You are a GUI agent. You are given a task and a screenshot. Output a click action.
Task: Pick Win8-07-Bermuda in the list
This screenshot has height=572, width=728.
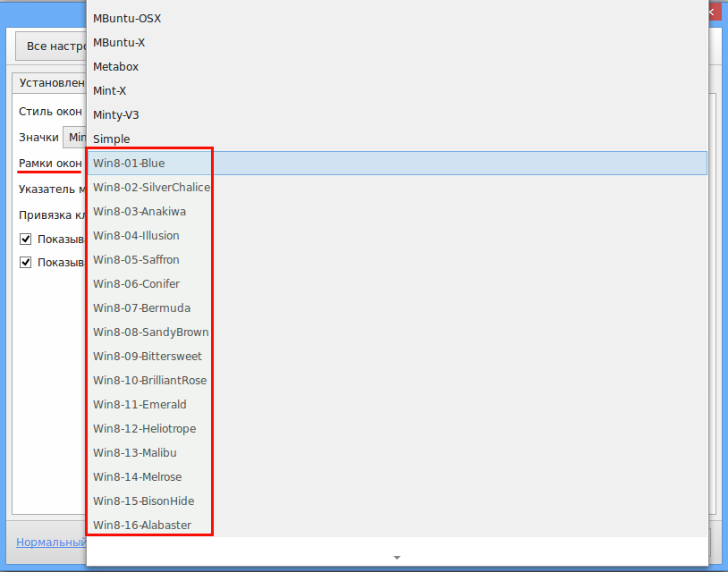coord(397,308)
